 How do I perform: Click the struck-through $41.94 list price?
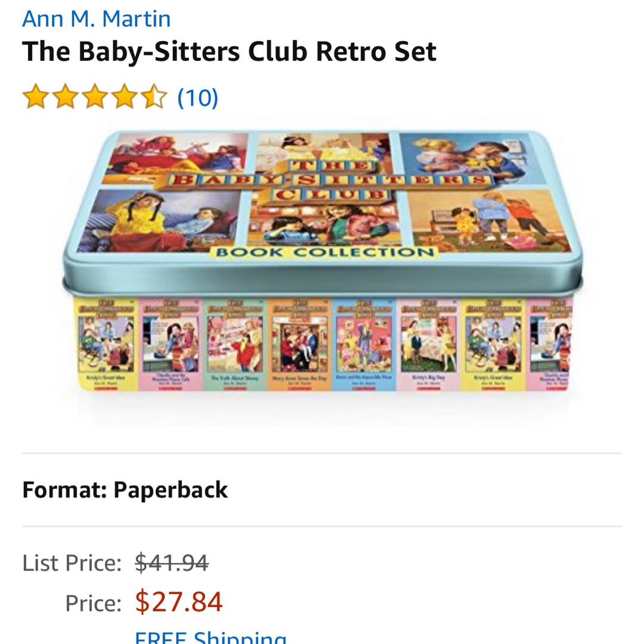coord(172,563)
